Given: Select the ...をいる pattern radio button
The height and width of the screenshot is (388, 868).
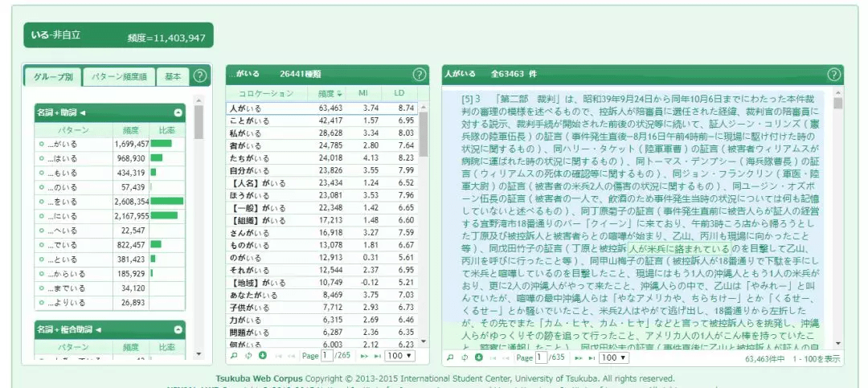Looking at the screenshot, I should click(41, 202).
